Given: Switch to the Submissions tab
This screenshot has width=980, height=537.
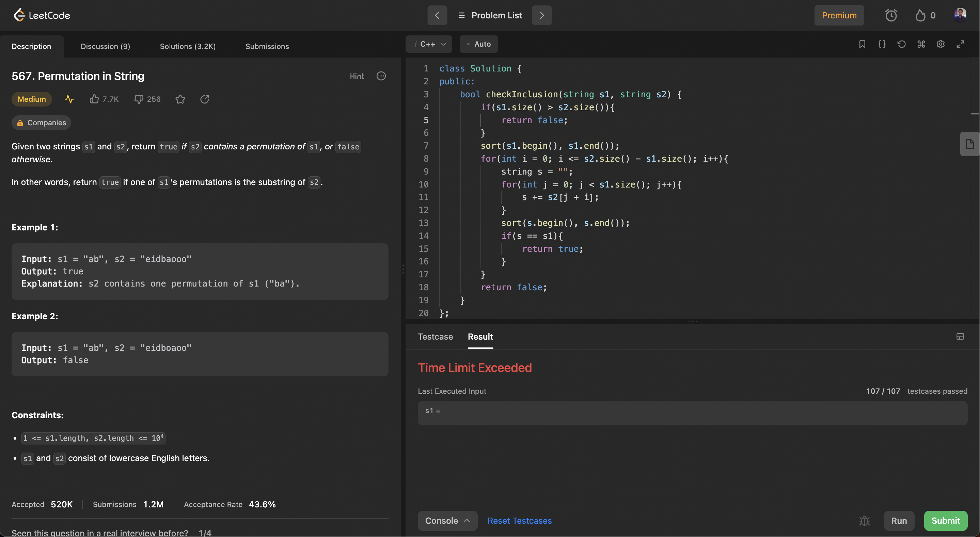Looking at the screenshot, I should (x=267, y=46).
